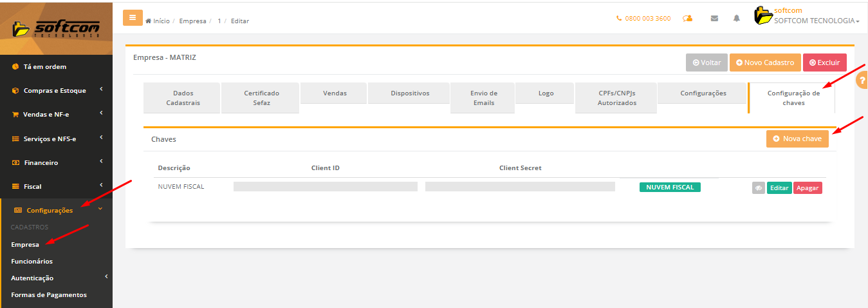This screenshot has height=308, width=868.
Task: Open SOFTCOM TECNOLOGIA user dropdown
Action: click(817, 21)
